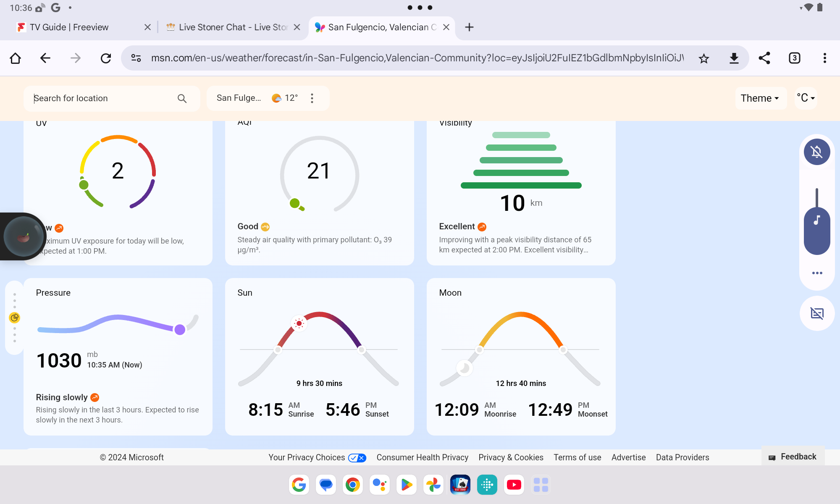840x504 pixels.
Task: Open Play Store from taskbar
Action: pyautogui.click(x=407, y=485)
